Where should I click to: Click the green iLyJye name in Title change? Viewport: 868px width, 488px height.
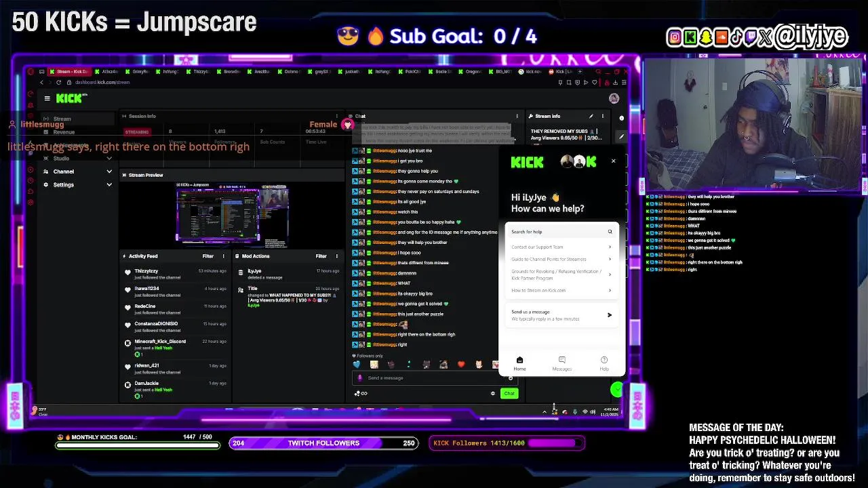point(253,306)
